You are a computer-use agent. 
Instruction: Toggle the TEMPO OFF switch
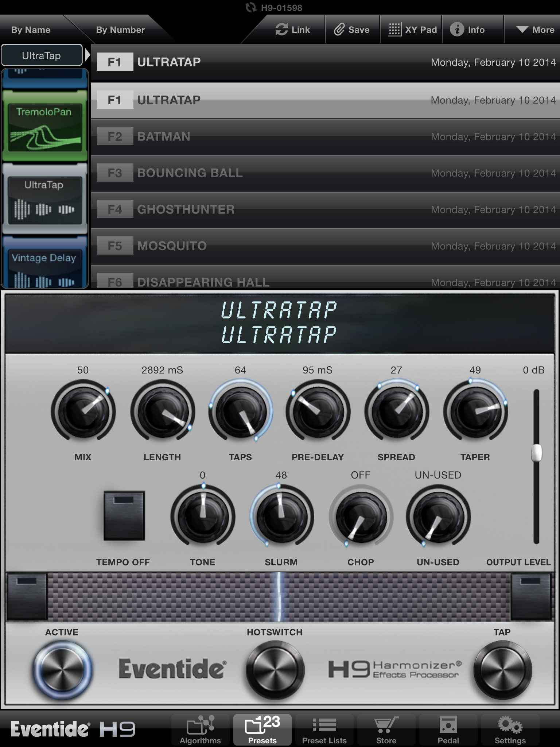(x=124, y=516)
